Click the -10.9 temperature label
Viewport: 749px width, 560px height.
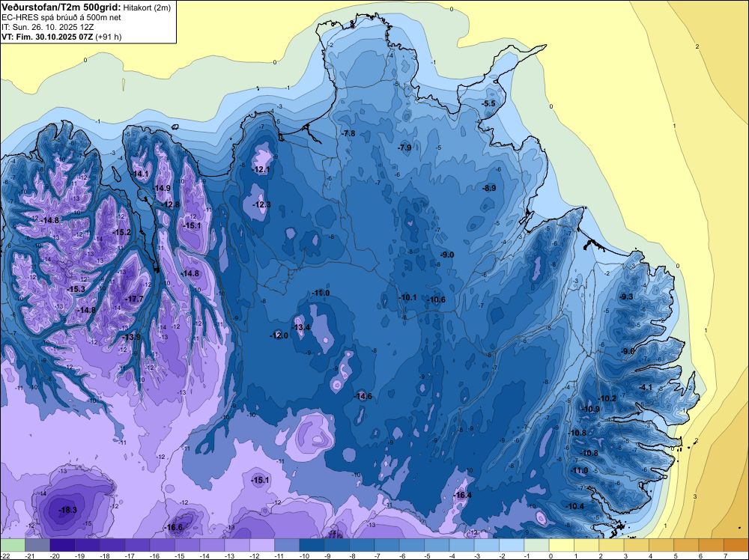(x=590, y=409)
